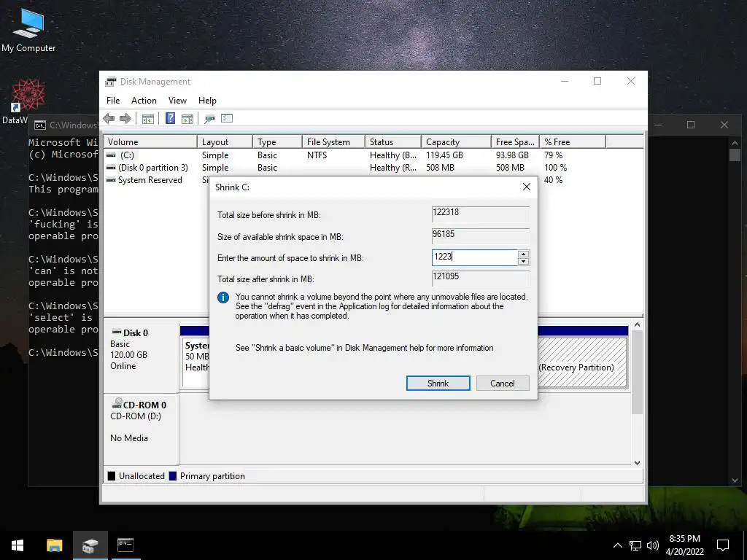
Task: Click scroll down arrow in disk graphical pane
Action: pyautogui.click(x=637, y=462)
